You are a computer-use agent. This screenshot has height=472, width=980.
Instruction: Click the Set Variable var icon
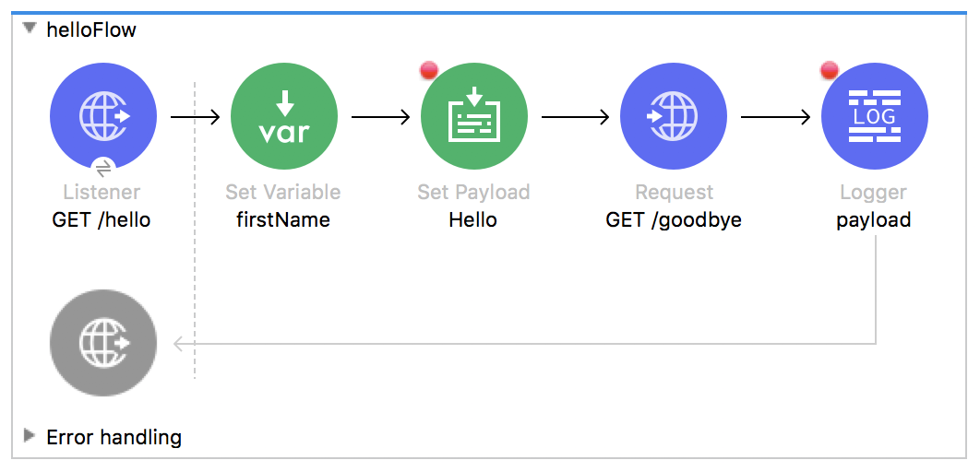tap(284, 116)
